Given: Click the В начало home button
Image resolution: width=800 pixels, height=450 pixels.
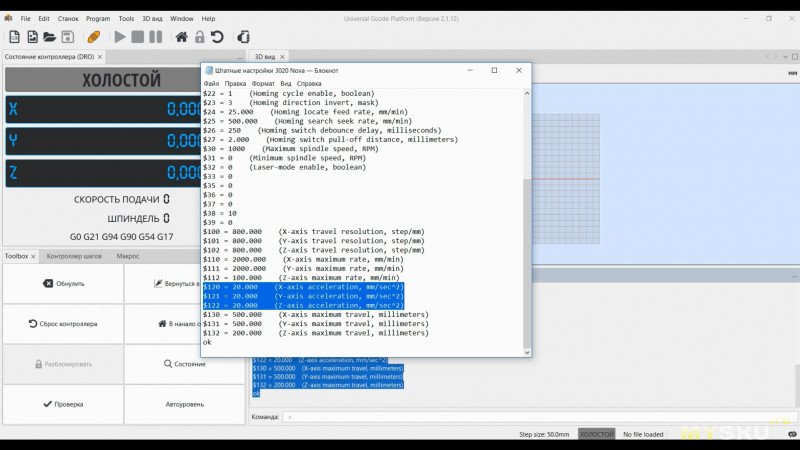Looking at the screenshot, I should coord(163,323).
